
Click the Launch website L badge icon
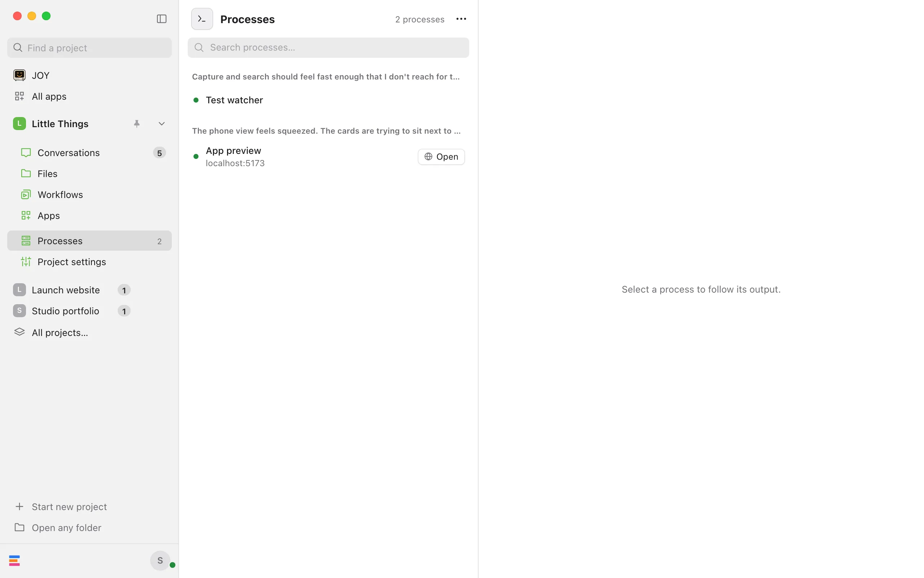click(19, 290)
